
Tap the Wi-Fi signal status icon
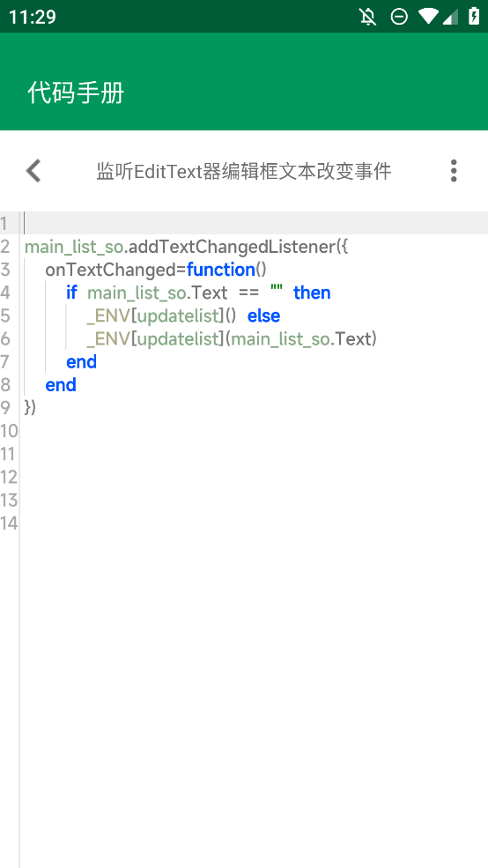tap(428, 17)
